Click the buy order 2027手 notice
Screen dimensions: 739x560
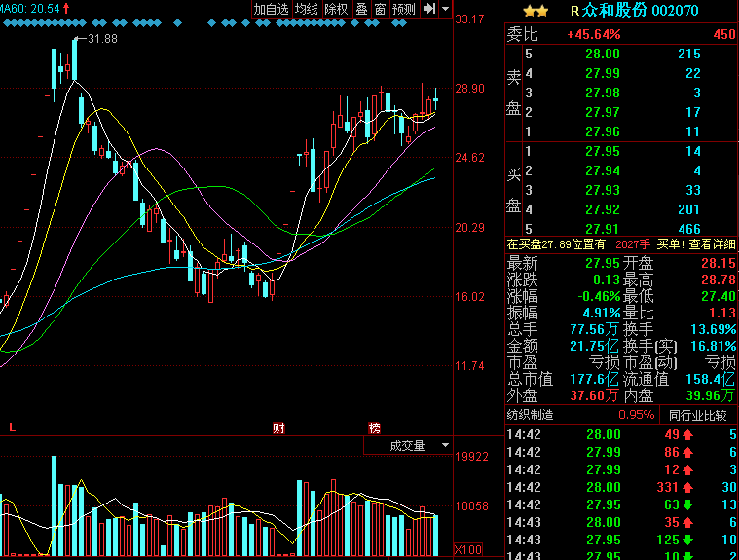pyautogui.click(x=633, y=244)
